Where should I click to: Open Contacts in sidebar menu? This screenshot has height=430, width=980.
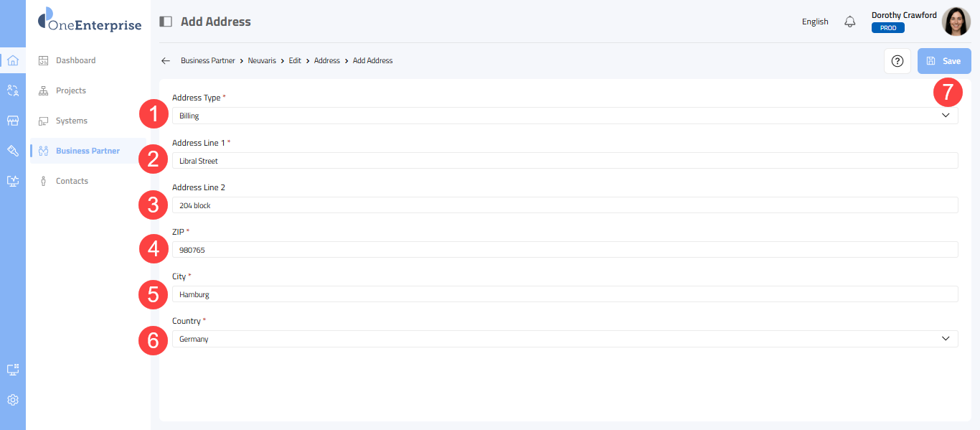[72, 181]
